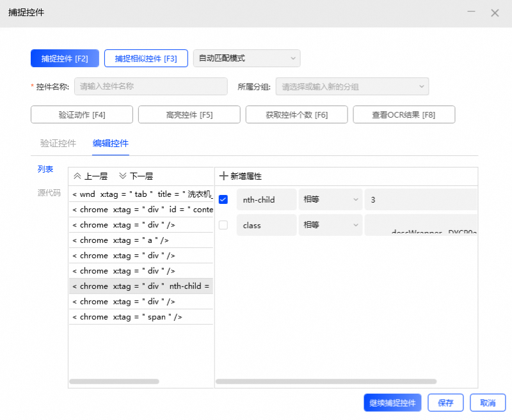Select the wnd tab title row

pos(141,194)
